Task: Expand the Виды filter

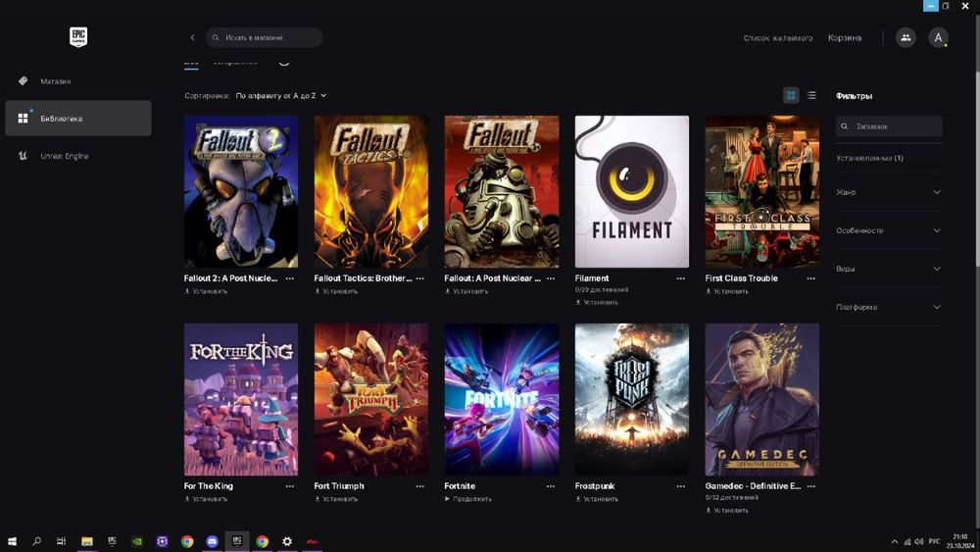Action: pyautogui.click(x=888, y=269)
